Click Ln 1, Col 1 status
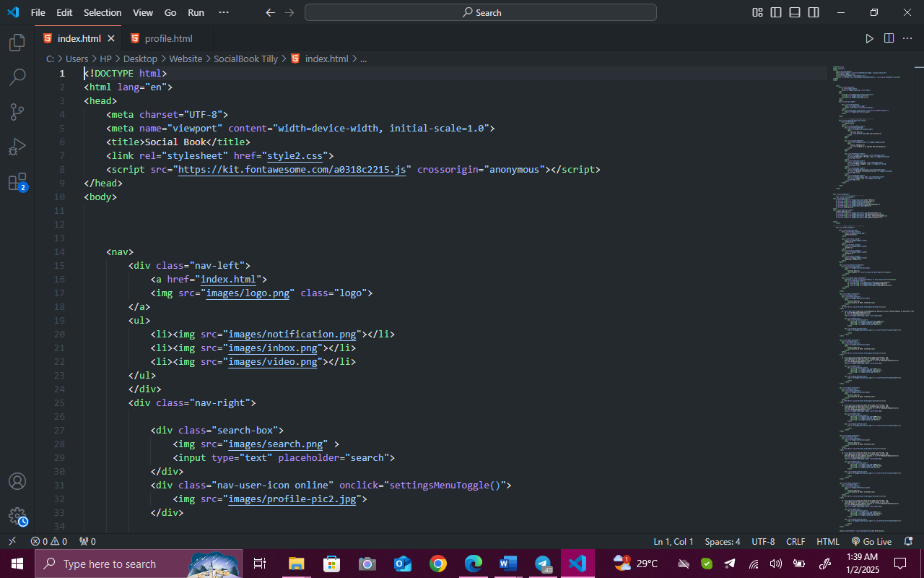Screen dimensions: 924x578 coord(673,541)
